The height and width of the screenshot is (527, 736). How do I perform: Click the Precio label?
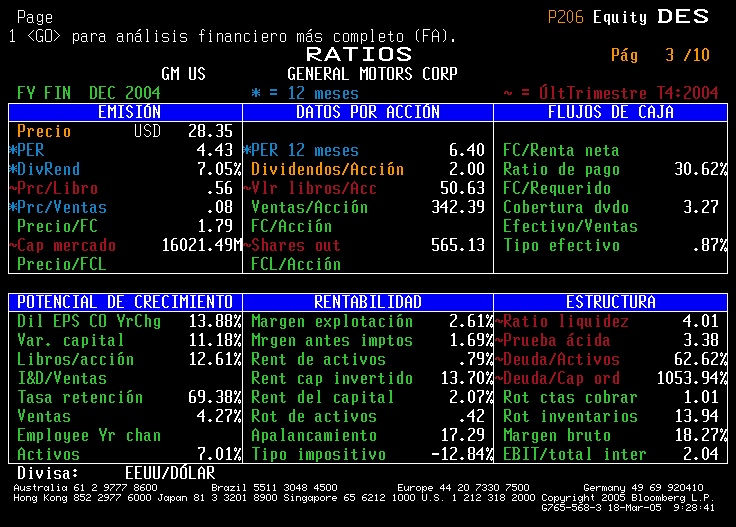click(x=44, y=131)
